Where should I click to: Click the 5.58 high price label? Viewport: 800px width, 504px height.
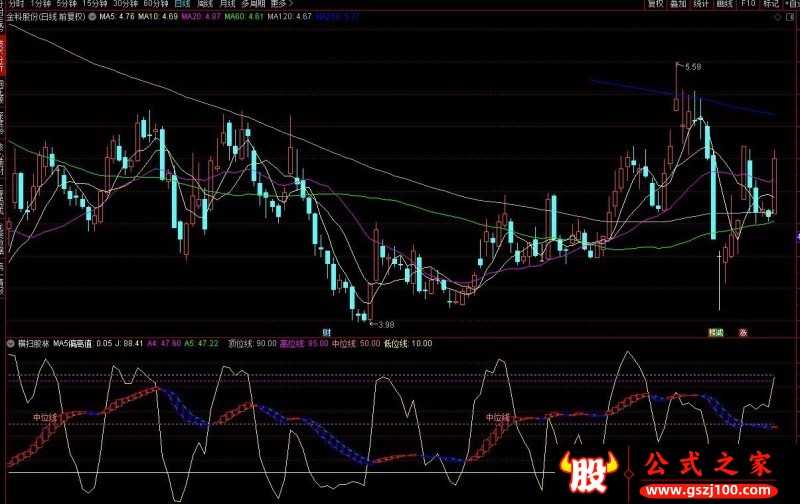691,66
